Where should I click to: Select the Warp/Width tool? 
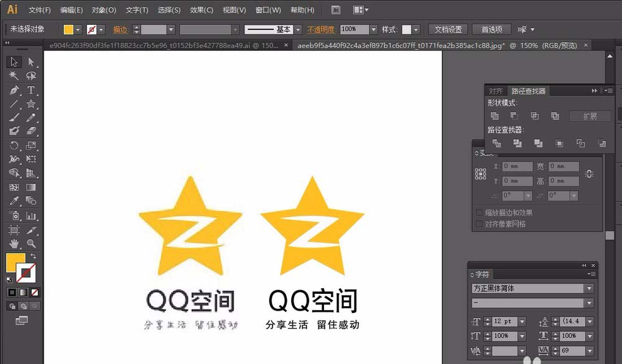[x=14, y=159]
